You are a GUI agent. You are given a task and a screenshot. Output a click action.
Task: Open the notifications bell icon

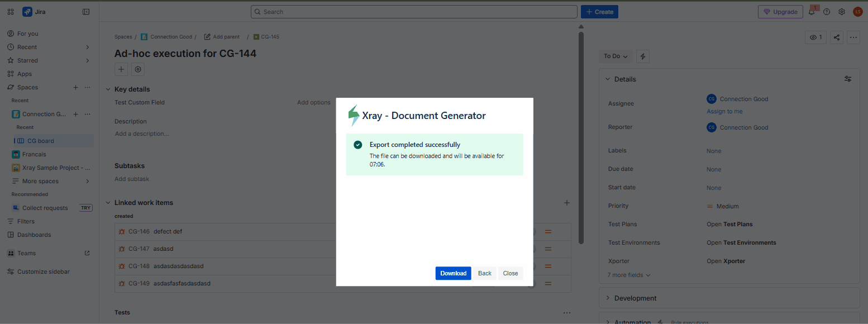point(812,12)
